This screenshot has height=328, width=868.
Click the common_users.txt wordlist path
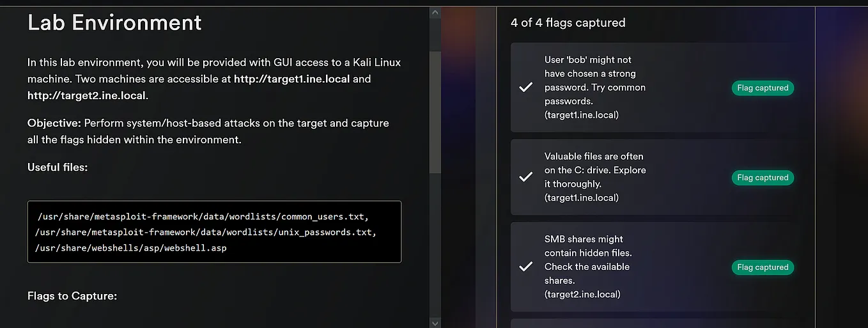[x=203, y=217]
